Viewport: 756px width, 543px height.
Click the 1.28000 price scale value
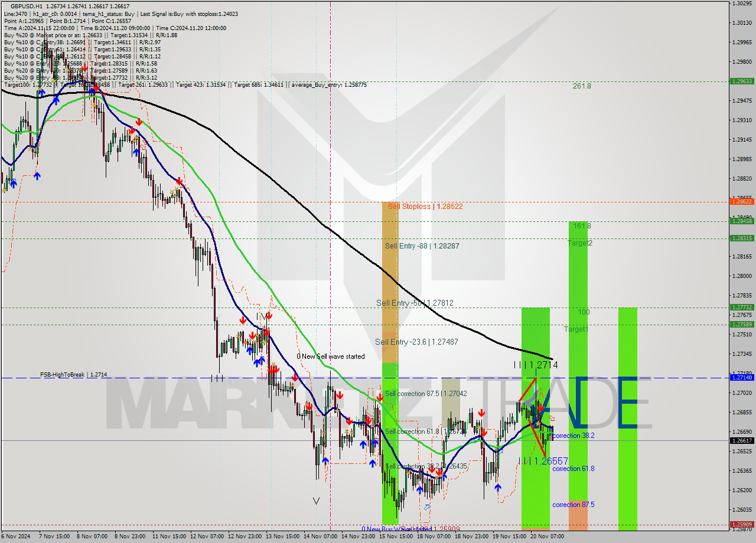741,276
